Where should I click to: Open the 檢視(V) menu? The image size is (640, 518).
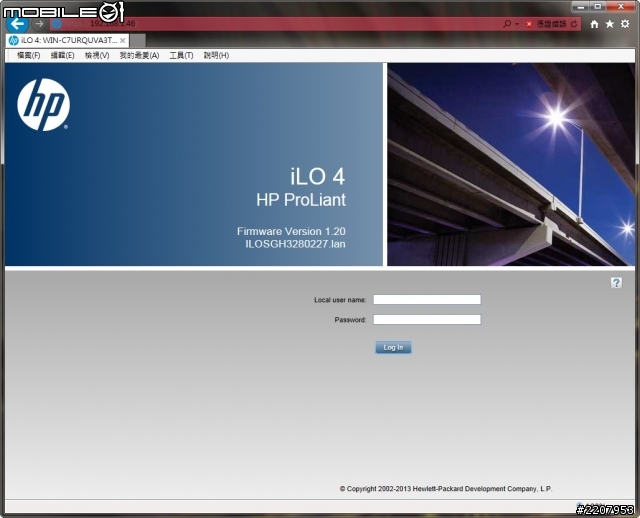pos(97,56)
